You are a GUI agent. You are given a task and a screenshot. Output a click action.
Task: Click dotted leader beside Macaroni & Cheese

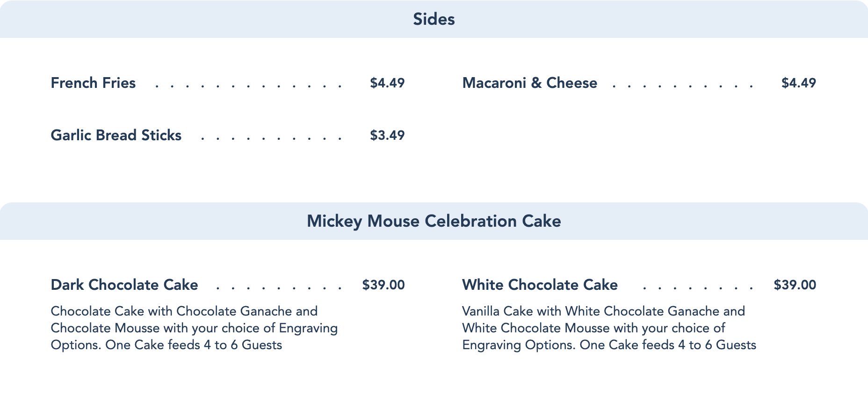pos(682,86)
